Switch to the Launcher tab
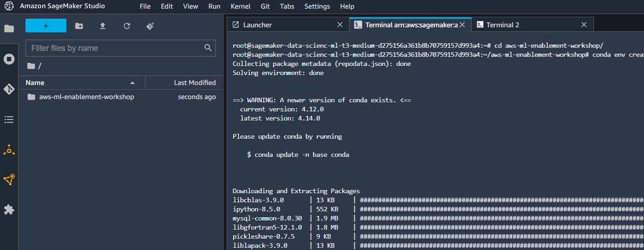The height and width of the screenshot is (250, 644). pyautogui.click(x=288, y=25)
